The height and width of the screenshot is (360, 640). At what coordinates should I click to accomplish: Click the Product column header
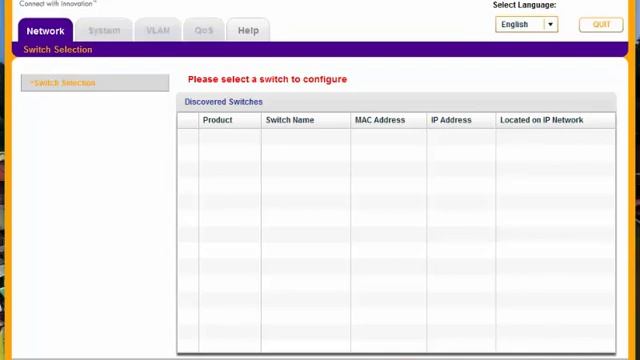pyautogui.click(x=229, y=120)
